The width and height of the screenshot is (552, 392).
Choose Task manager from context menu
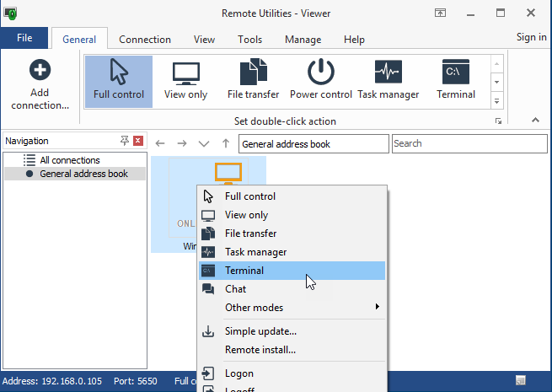292,252
